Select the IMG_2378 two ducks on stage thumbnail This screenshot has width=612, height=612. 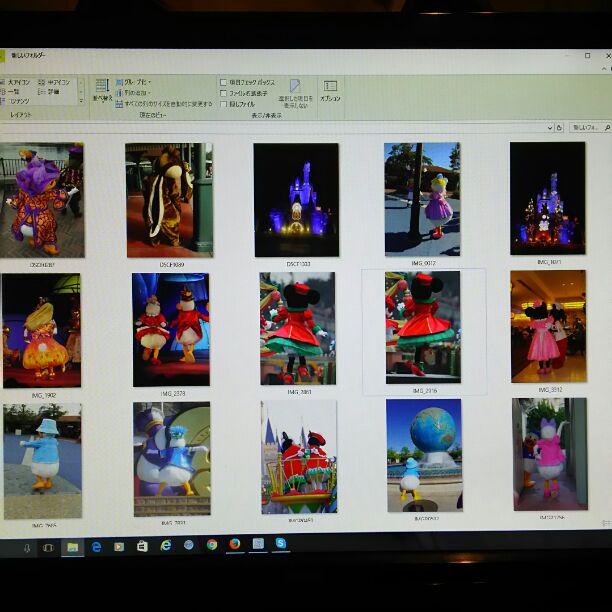(x=171, y=330)
